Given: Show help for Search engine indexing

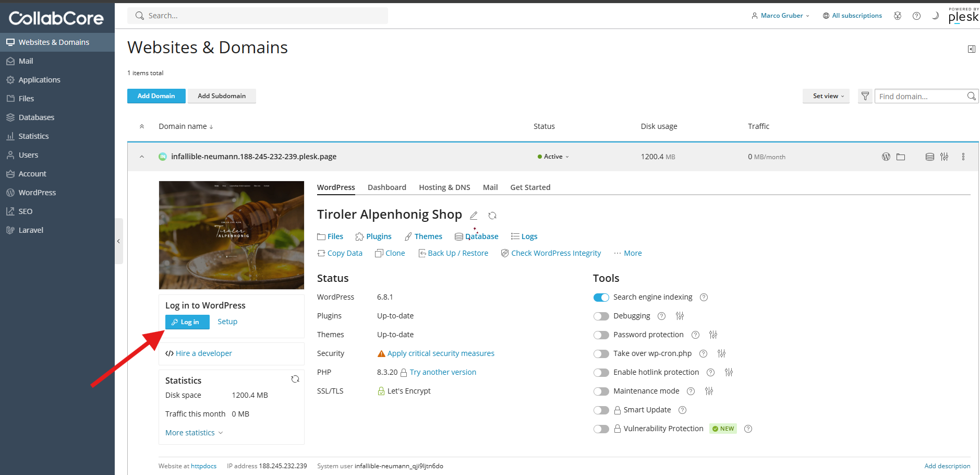Looking at the screenshot, I should (704, 298).
